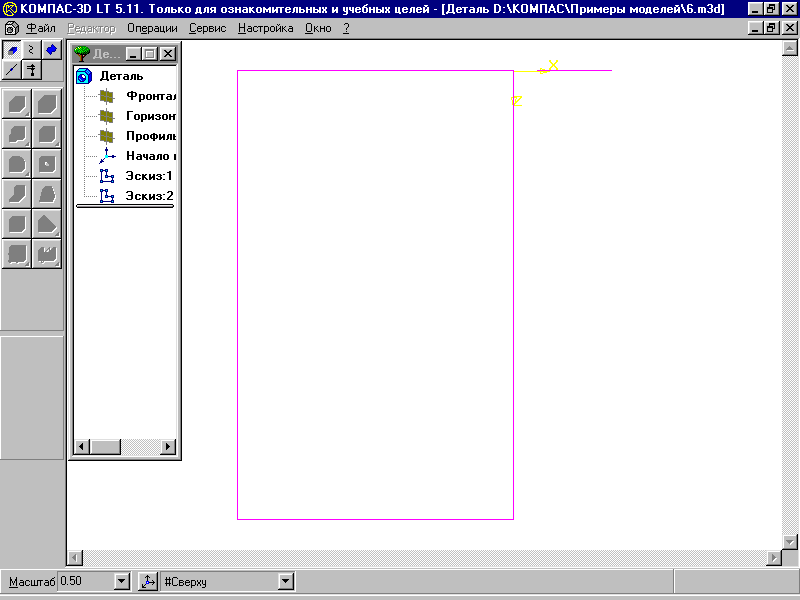Click the Эскиз:2 sketch icon
This screenshot has width=800, height=600.
coord(107,196)
